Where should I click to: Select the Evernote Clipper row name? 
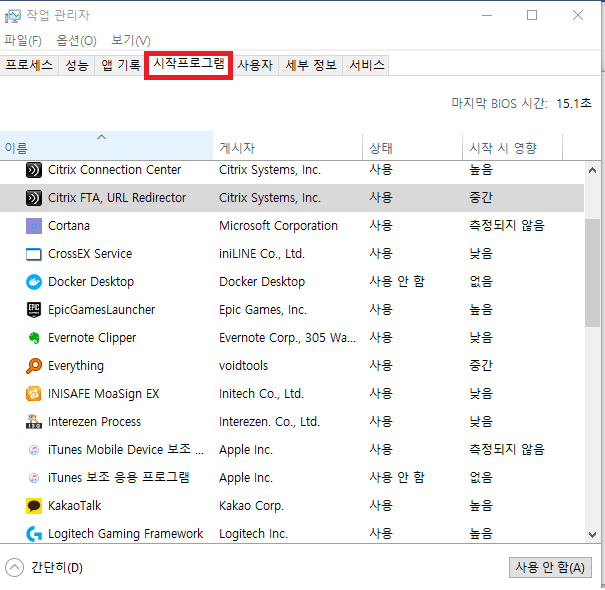(x=92, y=338)
